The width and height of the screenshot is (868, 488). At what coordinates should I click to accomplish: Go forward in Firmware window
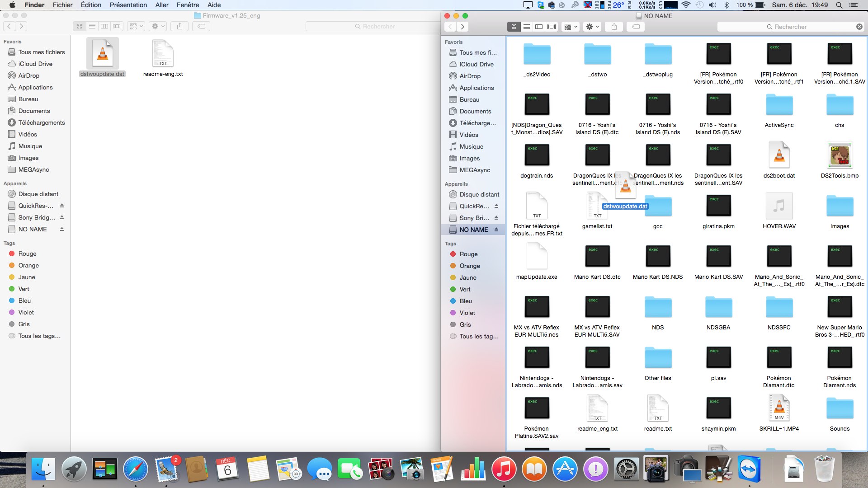pyautogui.click(x=21, y=26)
